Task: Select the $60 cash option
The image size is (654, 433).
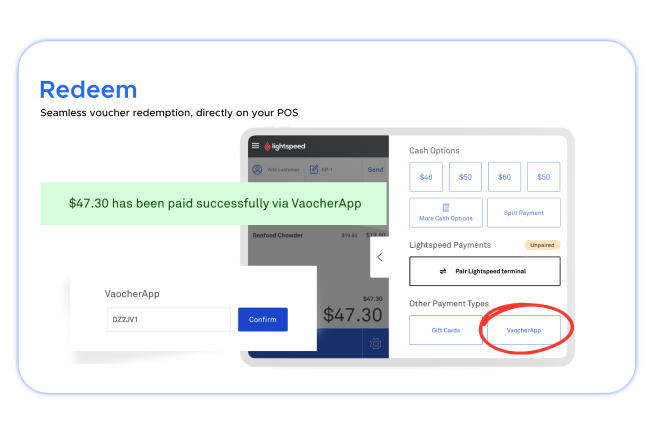Action: pos(504,177)
